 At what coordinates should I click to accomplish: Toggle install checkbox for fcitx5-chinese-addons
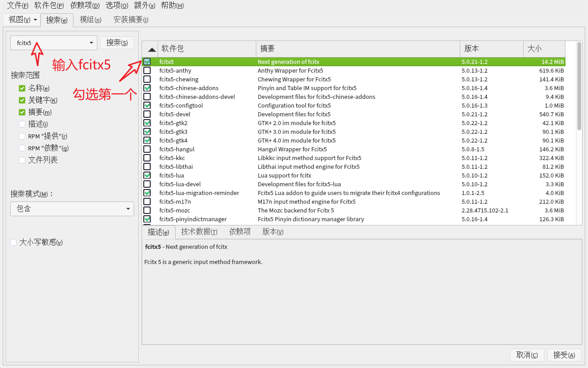pyautogui.click(x=147, y=88)
